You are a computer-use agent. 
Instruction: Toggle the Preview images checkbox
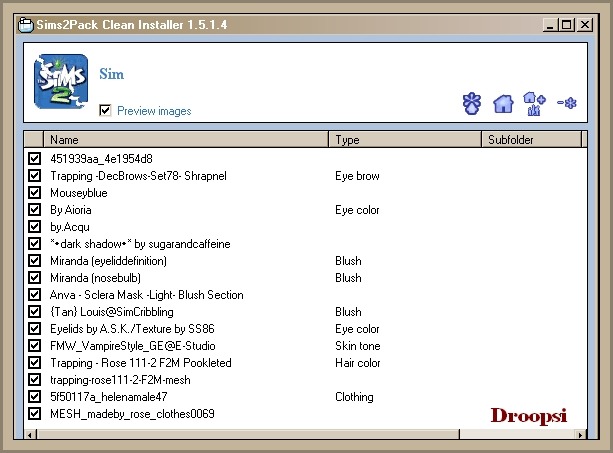[105, 110]
